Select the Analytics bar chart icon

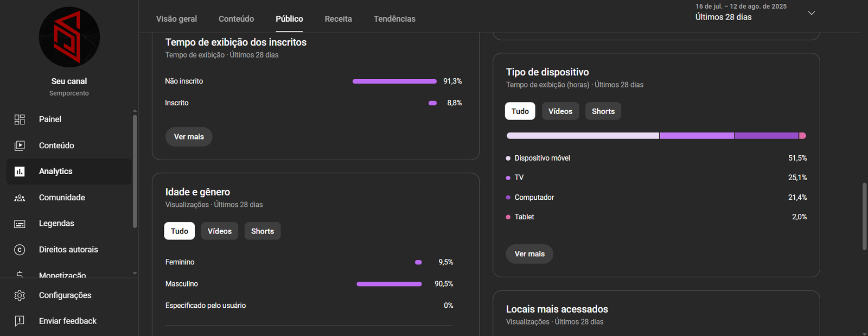click(20, 172)
